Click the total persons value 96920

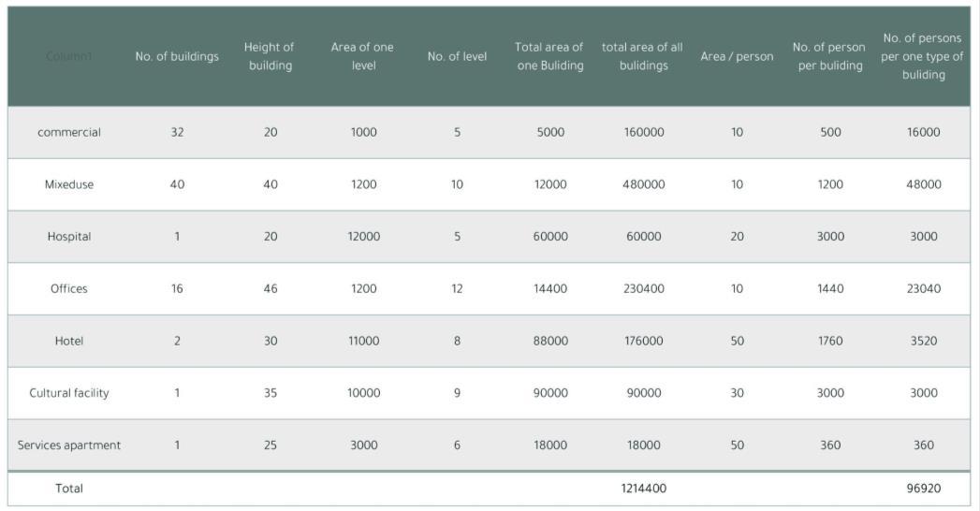[x=923, y=489]
